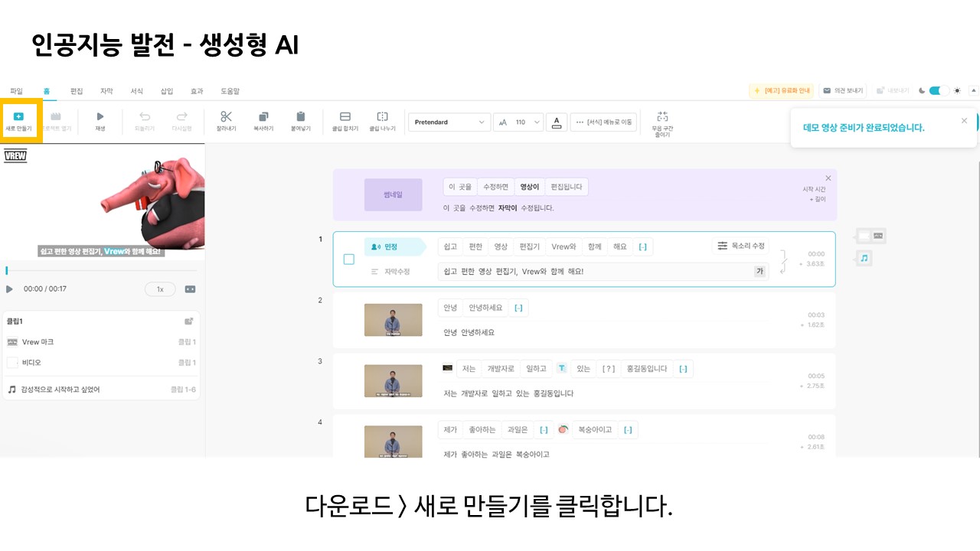
Task: Click the T text icon in clip 3
Action: [x=561, y=368]
